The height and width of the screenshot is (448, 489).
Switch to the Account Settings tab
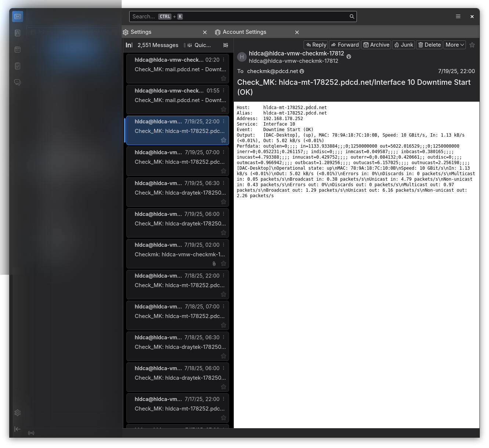point(245,32)
